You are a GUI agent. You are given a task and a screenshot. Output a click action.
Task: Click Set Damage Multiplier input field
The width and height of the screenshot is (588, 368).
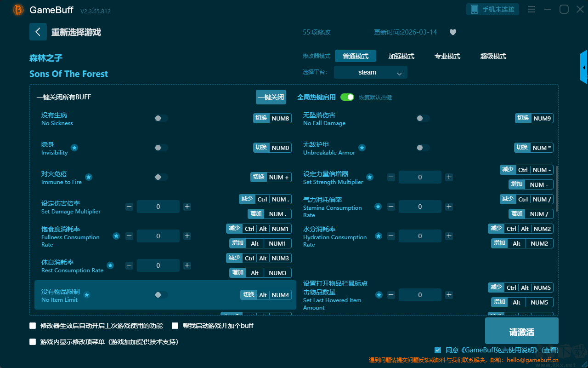click(x=158, y=207)
